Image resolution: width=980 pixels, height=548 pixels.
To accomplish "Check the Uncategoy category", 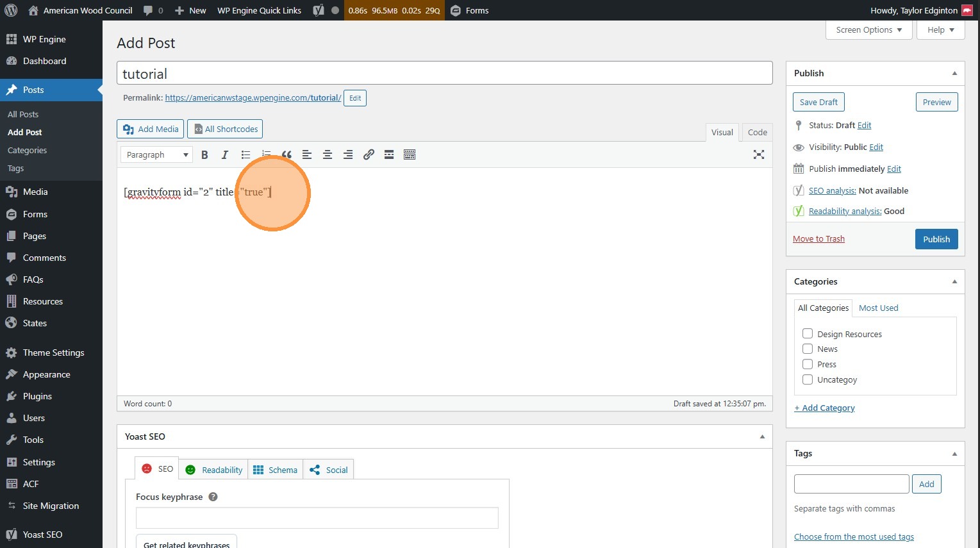I will pyautogui.click(x=808, y=379).
